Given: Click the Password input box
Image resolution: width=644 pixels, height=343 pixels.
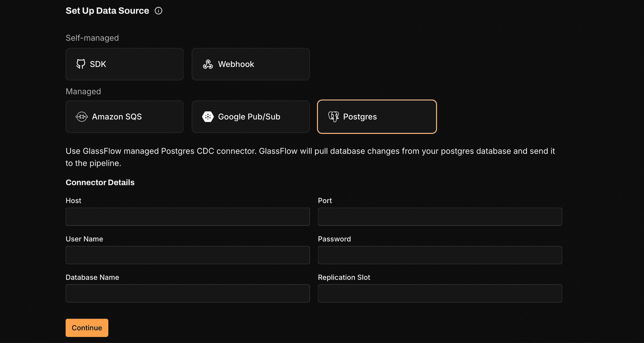Looking at the screenshot, I should (440, 255).
